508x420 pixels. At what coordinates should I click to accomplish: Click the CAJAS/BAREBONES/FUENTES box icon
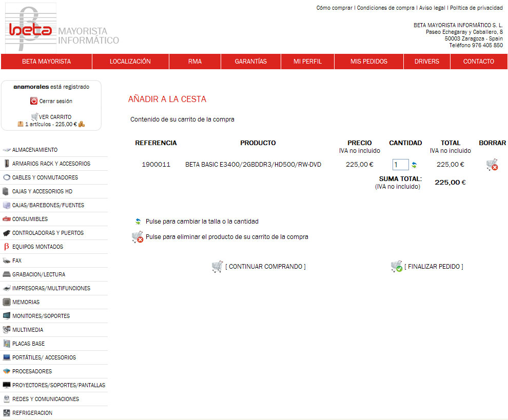click(7, 205)
